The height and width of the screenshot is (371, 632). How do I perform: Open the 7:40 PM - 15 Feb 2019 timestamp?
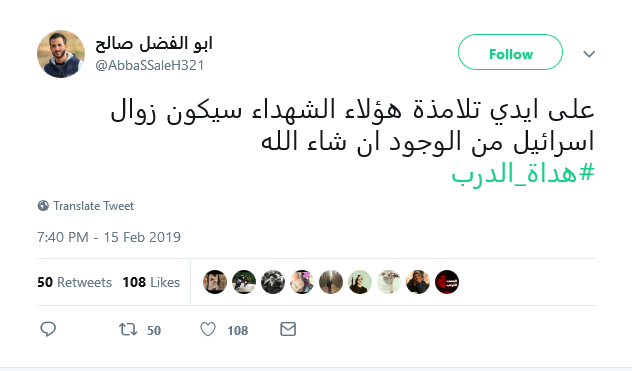109,237
